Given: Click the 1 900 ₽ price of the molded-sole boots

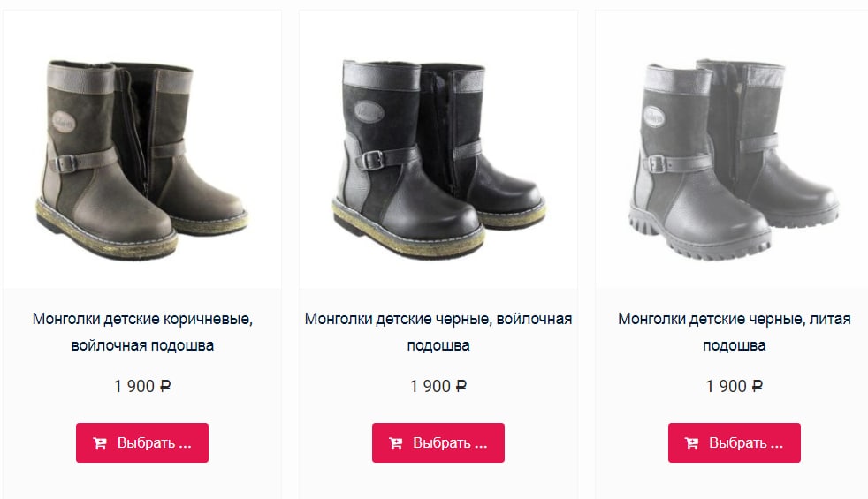Looking at the screenshot, I should coord(734,386).
